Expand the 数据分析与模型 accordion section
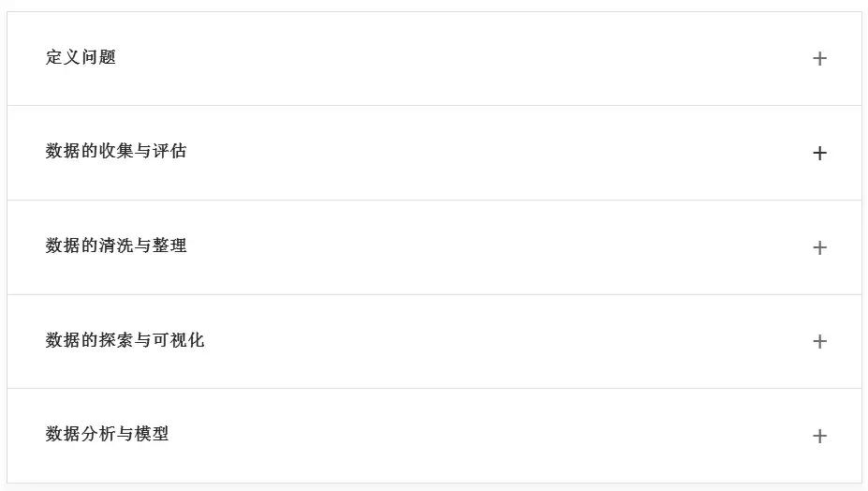Viewport: 868px width, 491px height. [819, 436]
